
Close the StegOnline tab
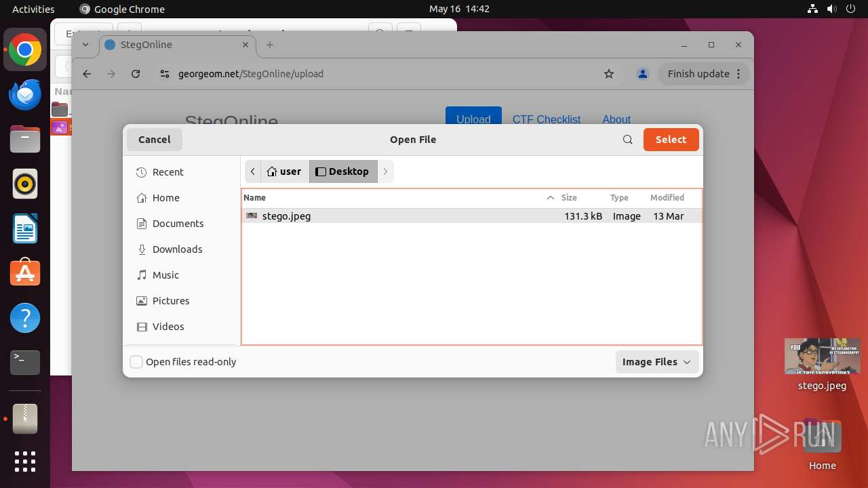click(245, 45)
